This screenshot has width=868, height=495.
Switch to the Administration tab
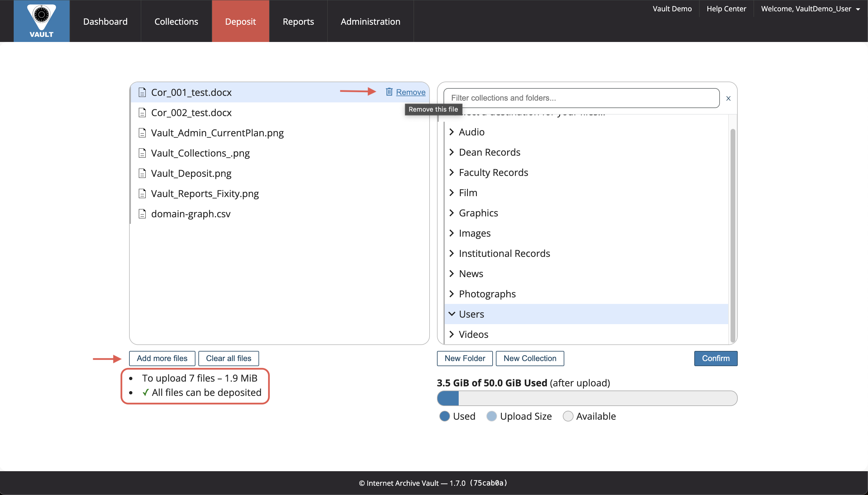[x=370, y=21]
